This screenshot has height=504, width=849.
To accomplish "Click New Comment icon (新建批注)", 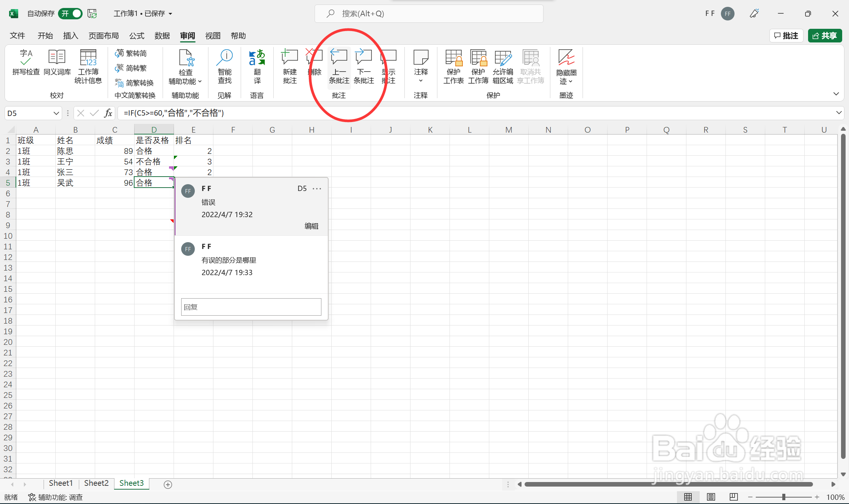I will pyautogui.click(x=290, y=66).
